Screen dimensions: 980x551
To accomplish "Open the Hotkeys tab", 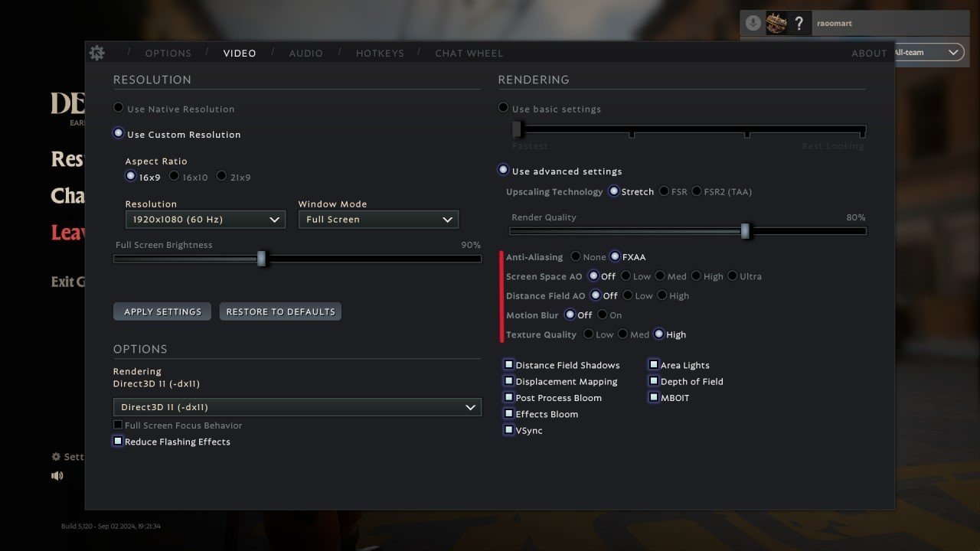I will [380, 53].
